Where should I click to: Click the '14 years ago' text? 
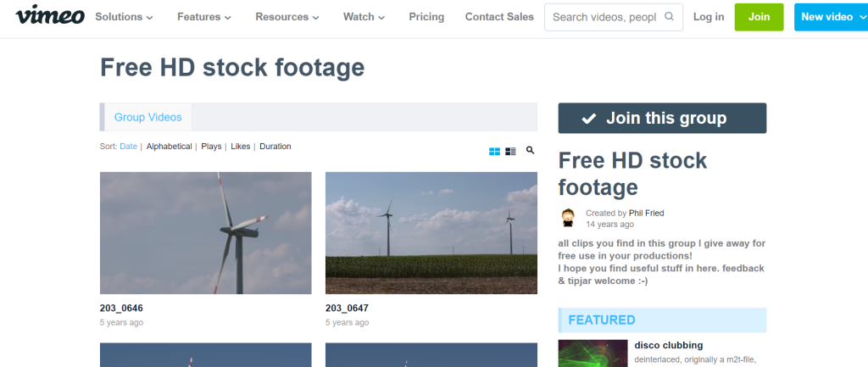tap(610, 225)
